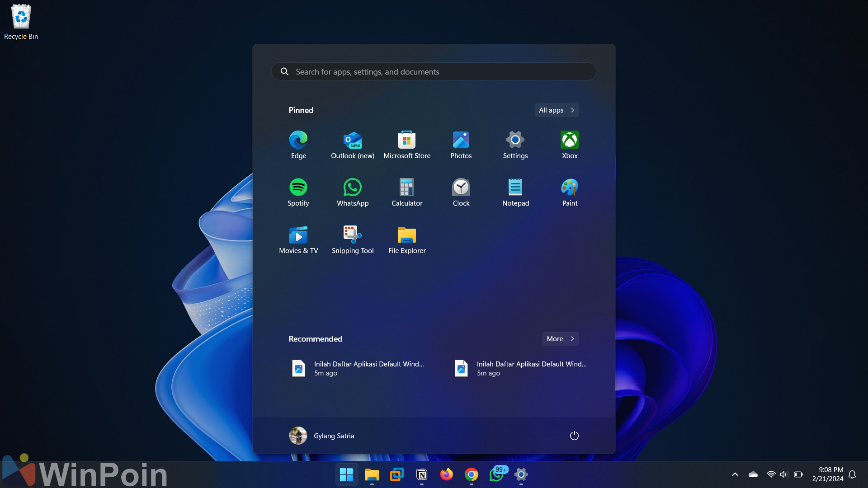Image resolution: width=868 pixels, height=488 pixels.
Task: Expand More recommended items
Action: tap(560, 339)
